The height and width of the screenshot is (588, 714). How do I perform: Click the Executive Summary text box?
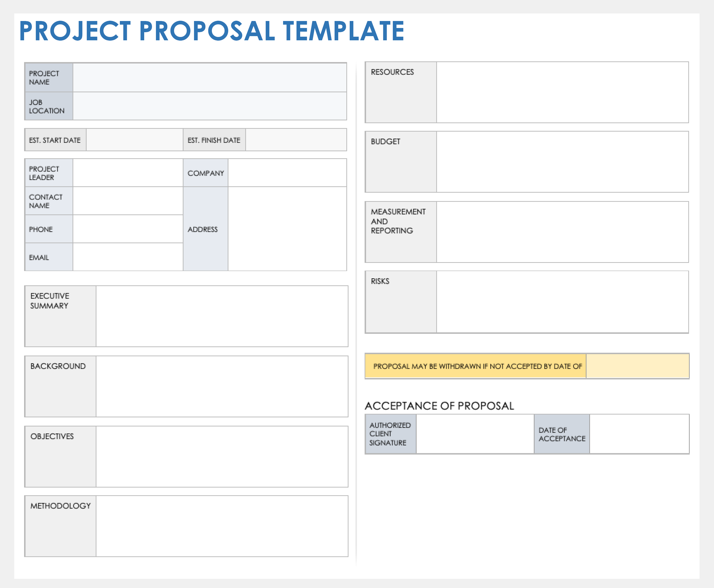coord(222,316)
